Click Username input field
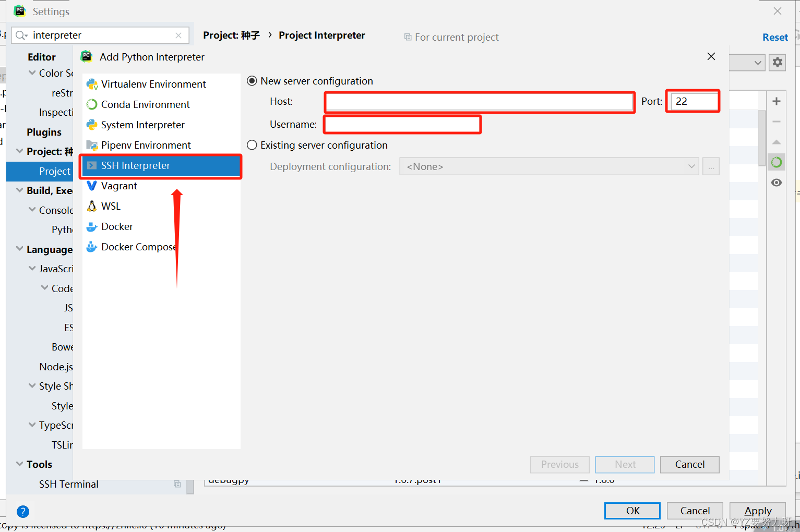 click(x=402, y=124)
